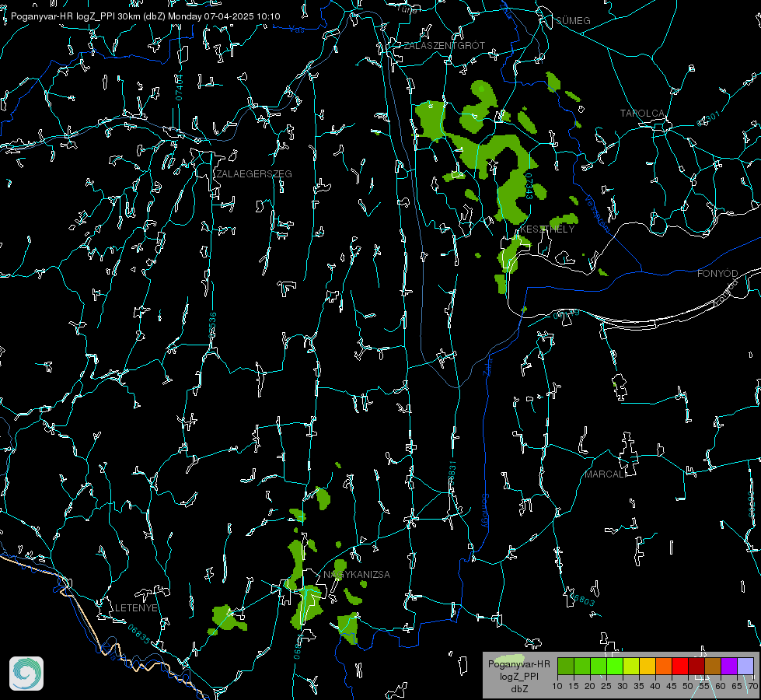Select the 20 dBZ green legend swatch
The width and height of the screenshot is (761, 700).
pos(599,666)
